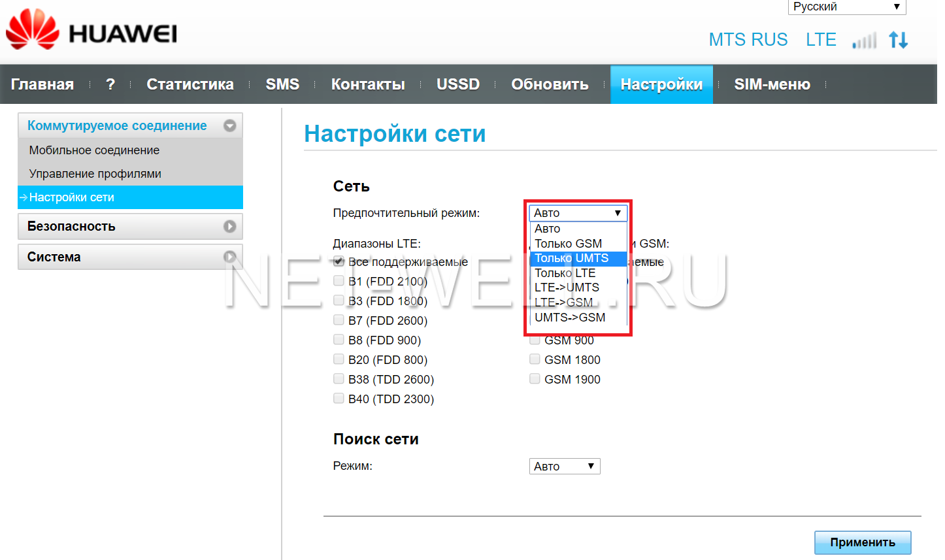
Task: Click Применить button
Action: pyautogui.click(x=863, y=542)
